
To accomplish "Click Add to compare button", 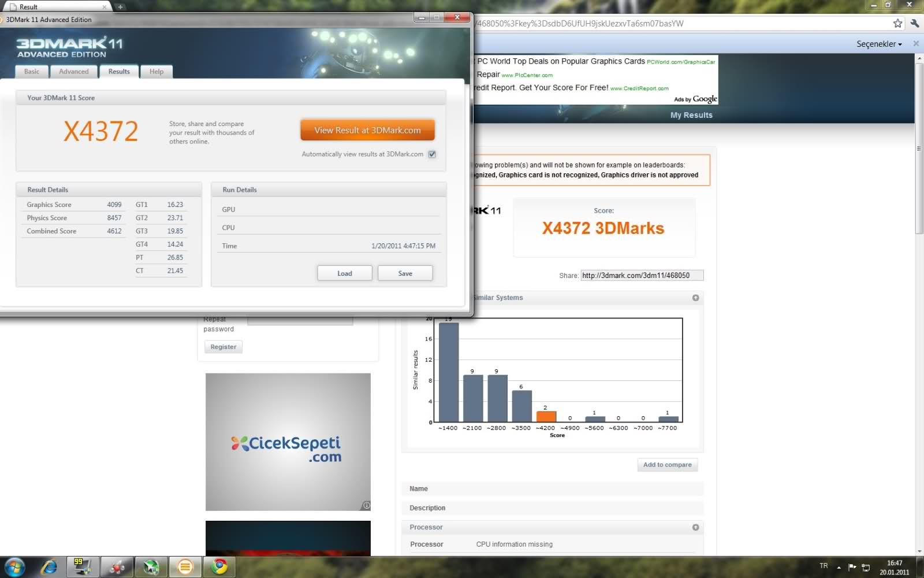I will click(667, 465).
